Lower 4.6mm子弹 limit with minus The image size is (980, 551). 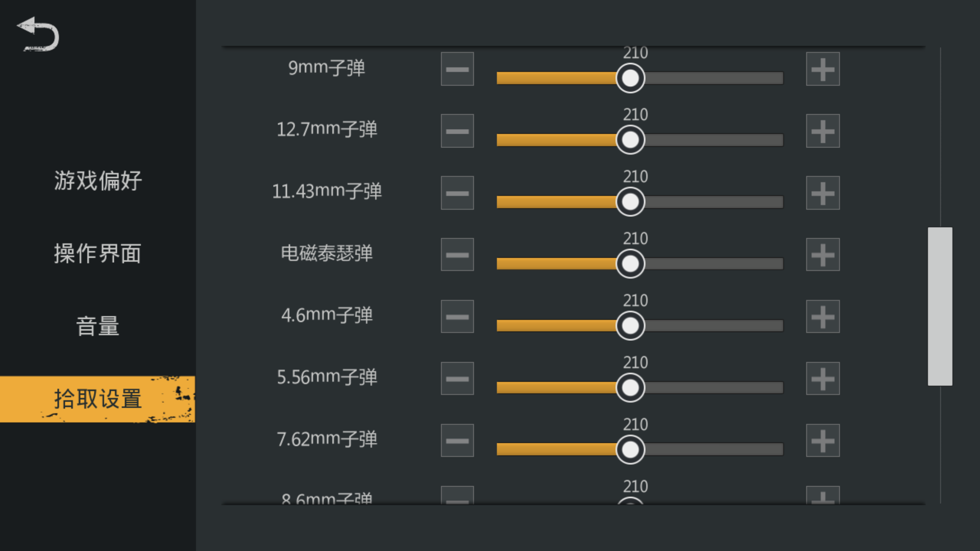457,317
